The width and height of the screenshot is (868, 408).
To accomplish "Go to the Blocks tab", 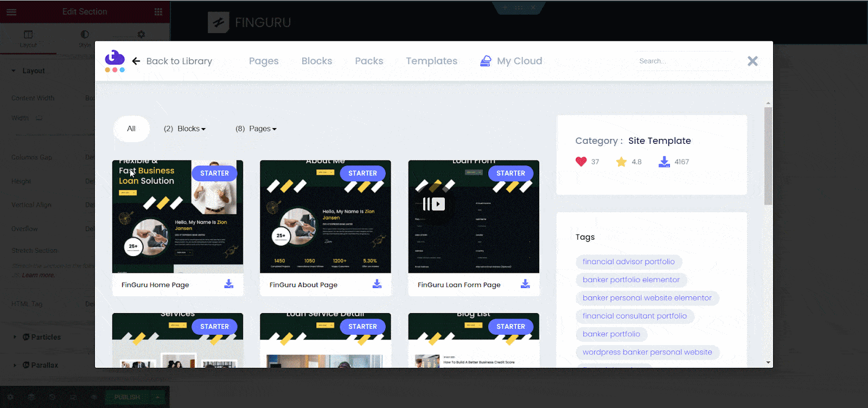I will [x=317, y=61].
